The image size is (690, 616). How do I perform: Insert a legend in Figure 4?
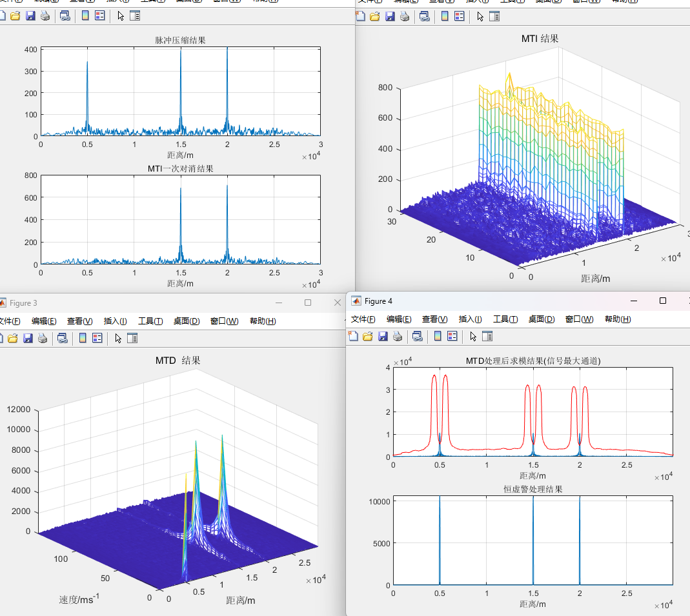point(452,336)
